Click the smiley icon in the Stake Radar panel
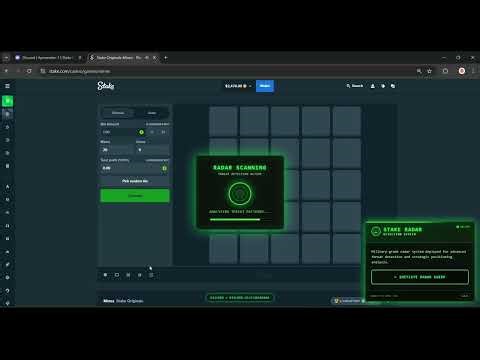Screen dimensions: 480x360 [376, 231]
